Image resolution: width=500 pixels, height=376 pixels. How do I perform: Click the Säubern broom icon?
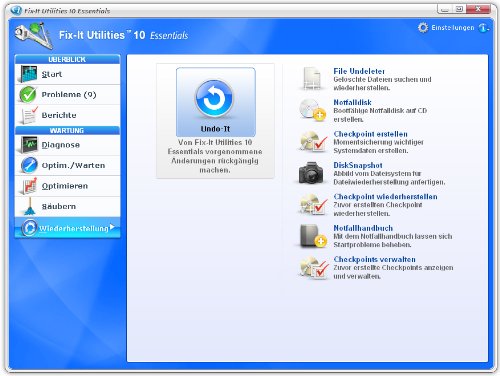[x=30, y=207]
